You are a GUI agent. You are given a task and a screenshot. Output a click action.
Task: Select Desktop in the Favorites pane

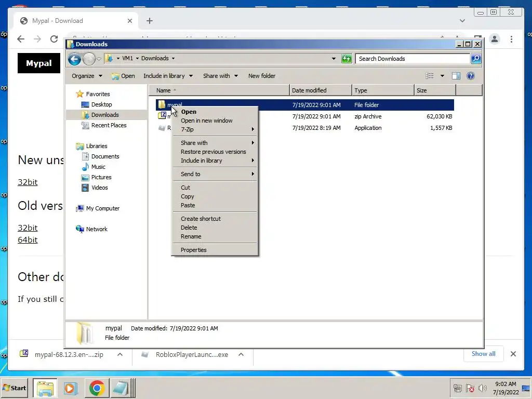[x=101, y=104]
